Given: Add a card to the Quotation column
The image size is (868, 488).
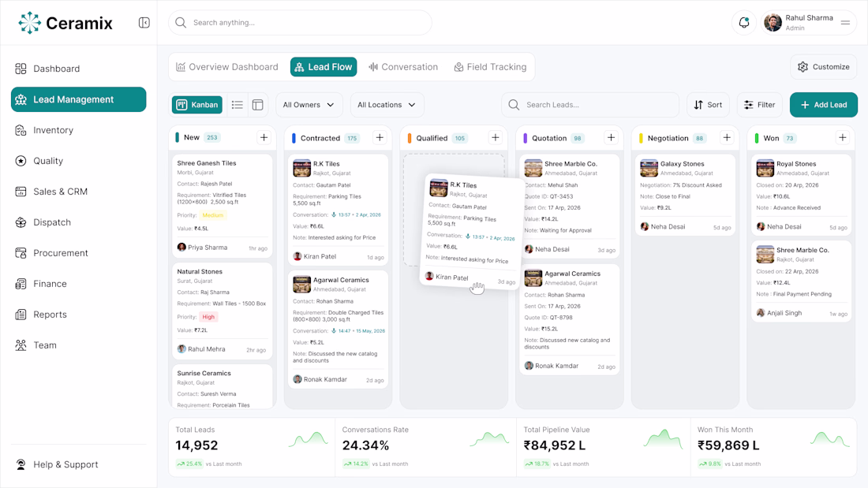Looking at the screenshot, I should click(x=611, y=138).
